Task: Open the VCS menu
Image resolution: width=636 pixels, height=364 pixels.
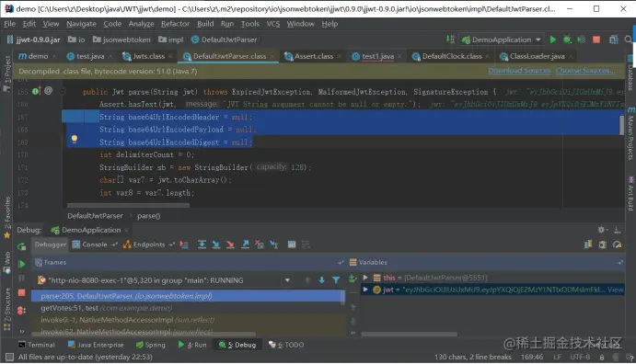Action: coord(273,24)
